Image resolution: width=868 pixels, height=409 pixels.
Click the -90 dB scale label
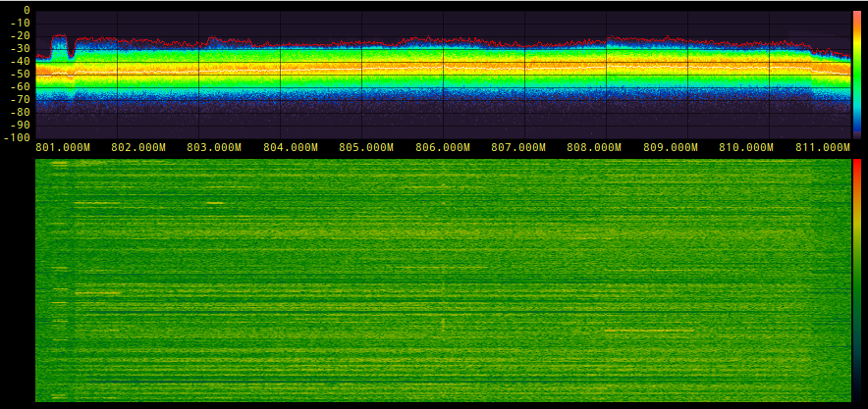(x=21, y=125)
